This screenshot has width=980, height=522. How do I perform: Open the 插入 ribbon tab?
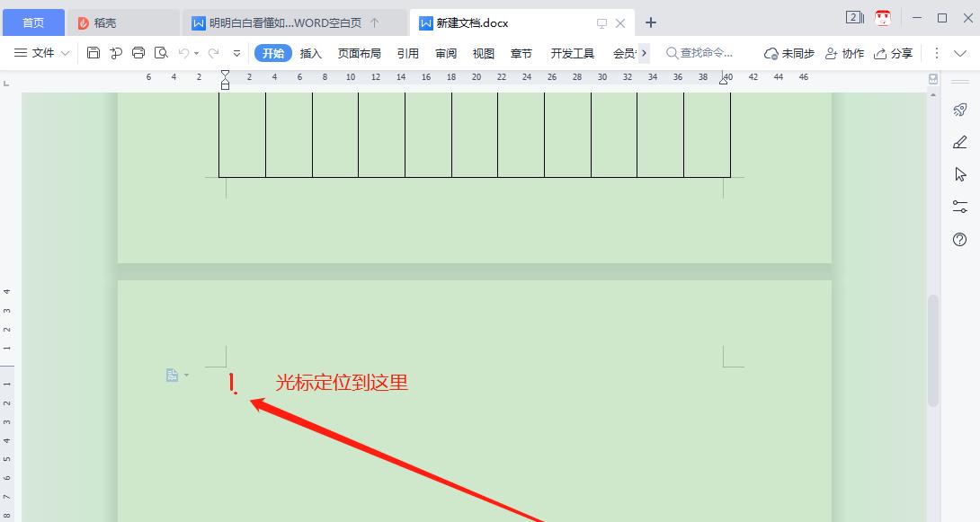[310, 53]
